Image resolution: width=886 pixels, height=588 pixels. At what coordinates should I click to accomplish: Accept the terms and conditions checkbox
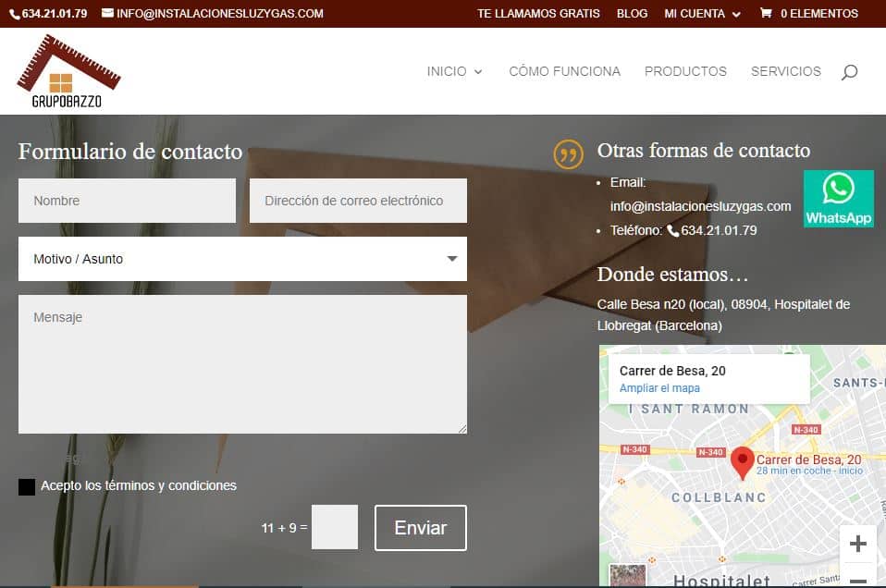pyautogui.click(x=27, y=486)
